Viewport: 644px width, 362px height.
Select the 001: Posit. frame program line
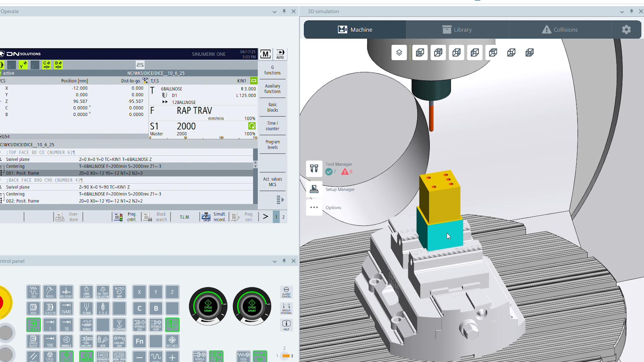tap(22, 173)
